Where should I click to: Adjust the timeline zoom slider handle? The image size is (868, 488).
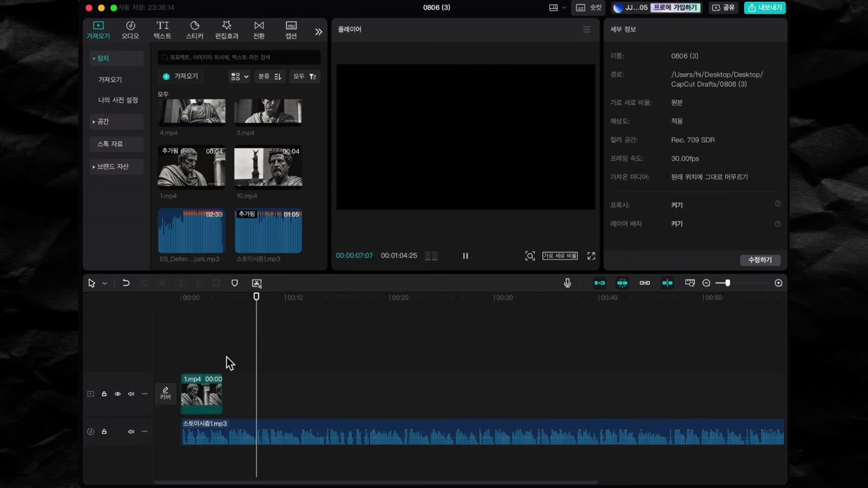coord(727,283)
